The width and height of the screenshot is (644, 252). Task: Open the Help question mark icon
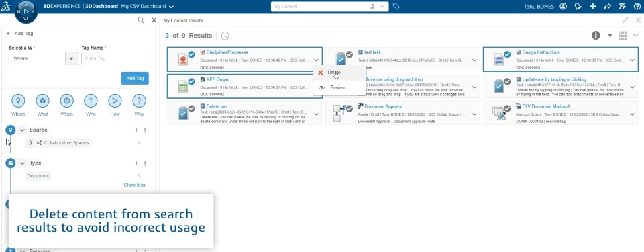pos(637,6)
